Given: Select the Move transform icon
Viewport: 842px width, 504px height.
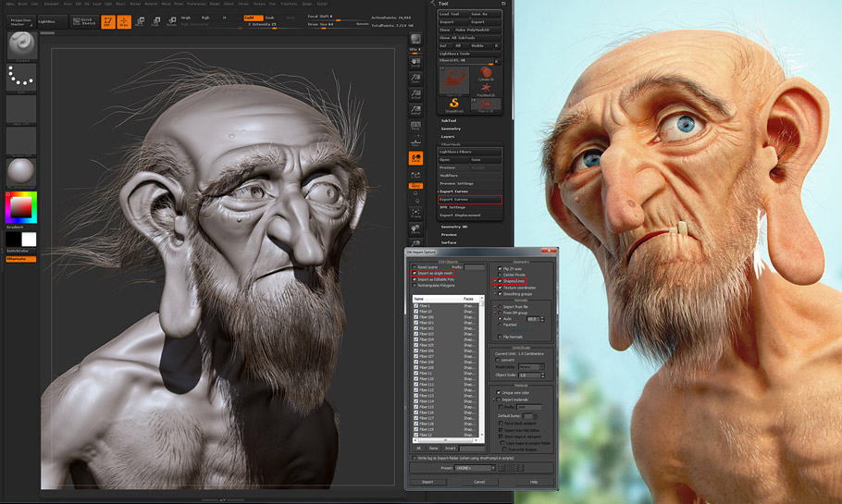Looking at the screenshot, I should coord(140,21).
